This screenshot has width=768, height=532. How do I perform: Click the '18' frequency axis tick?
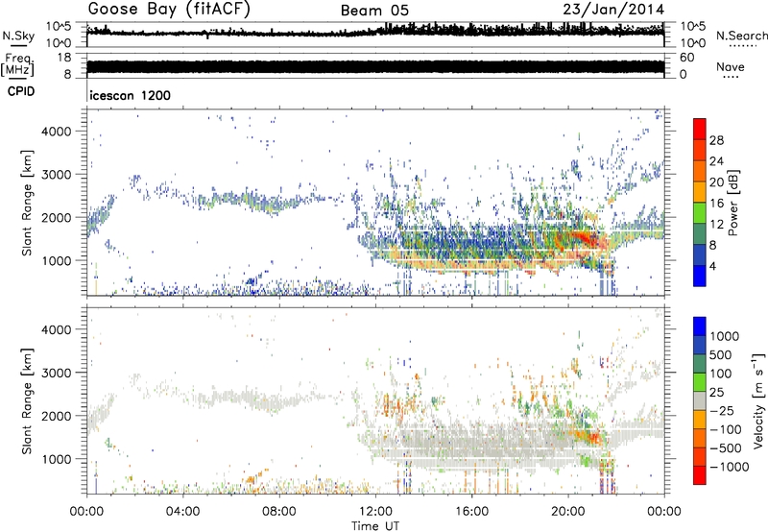click(64, 58)
